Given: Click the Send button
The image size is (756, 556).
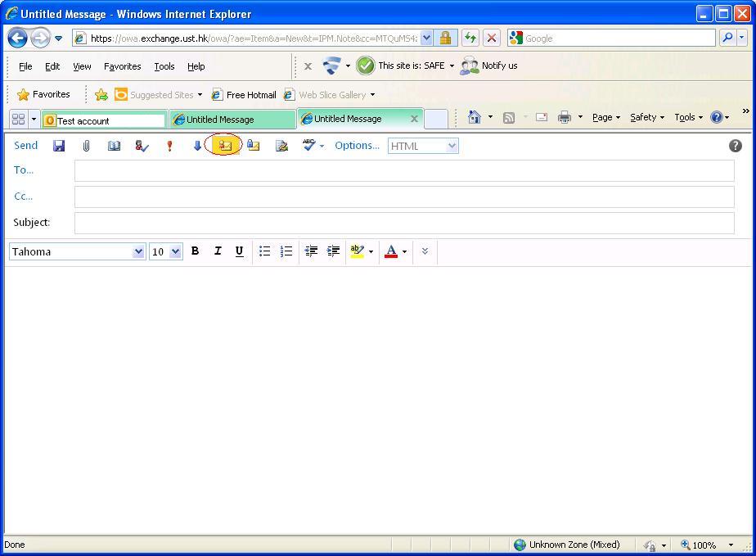Looking at the screenshot, I should (26, 146).
